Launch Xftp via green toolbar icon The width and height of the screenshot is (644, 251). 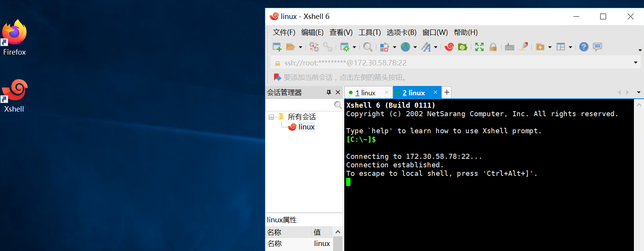pyautogui.click(x=463, y=47)
